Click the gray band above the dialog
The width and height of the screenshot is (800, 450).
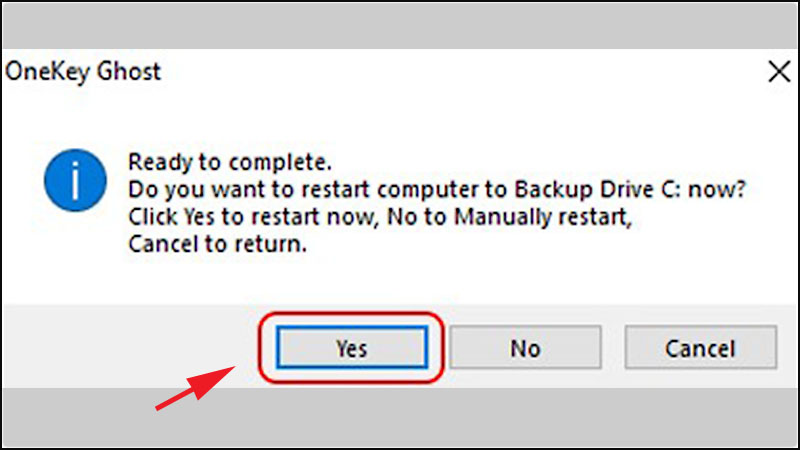pyautogui.click(x=400, y=26)
